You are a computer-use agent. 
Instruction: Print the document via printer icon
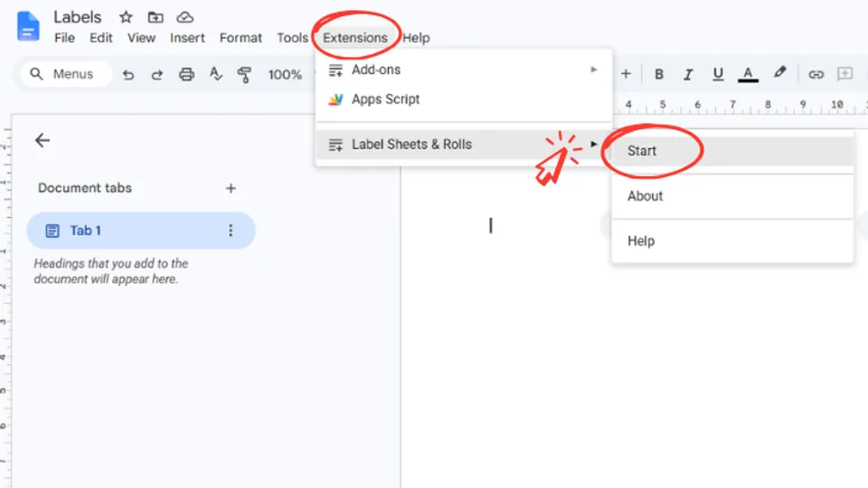point(186,74)
